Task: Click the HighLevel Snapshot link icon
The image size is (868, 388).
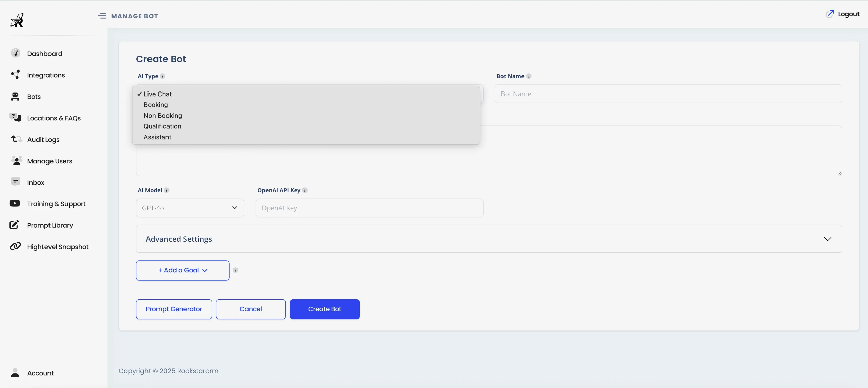Action: click(x=15, y=246)
